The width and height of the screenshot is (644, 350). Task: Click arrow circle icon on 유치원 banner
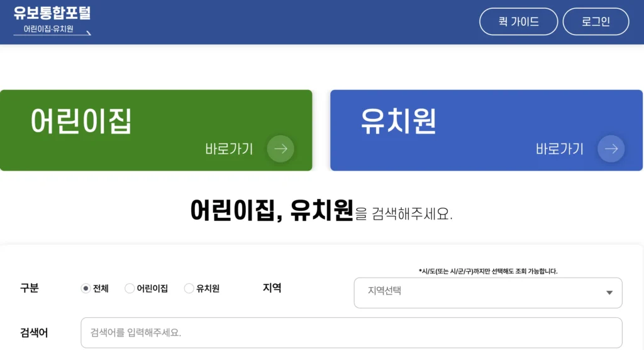coord(611,149)
